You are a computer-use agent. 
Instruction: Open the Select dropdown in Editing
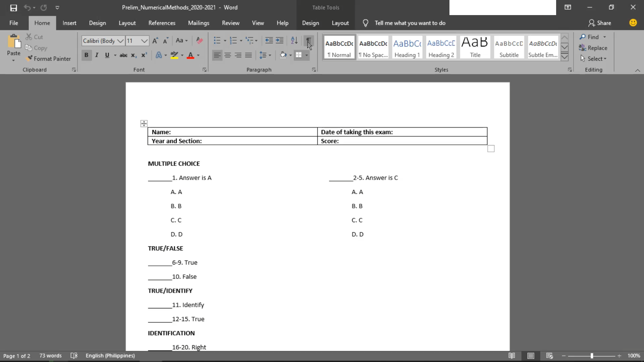coord(593,59)
